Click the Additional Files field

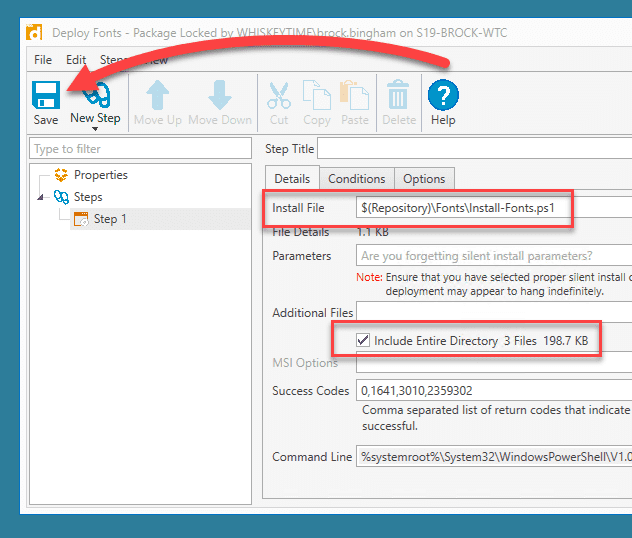pyautogui.click(x=494, y=312)
